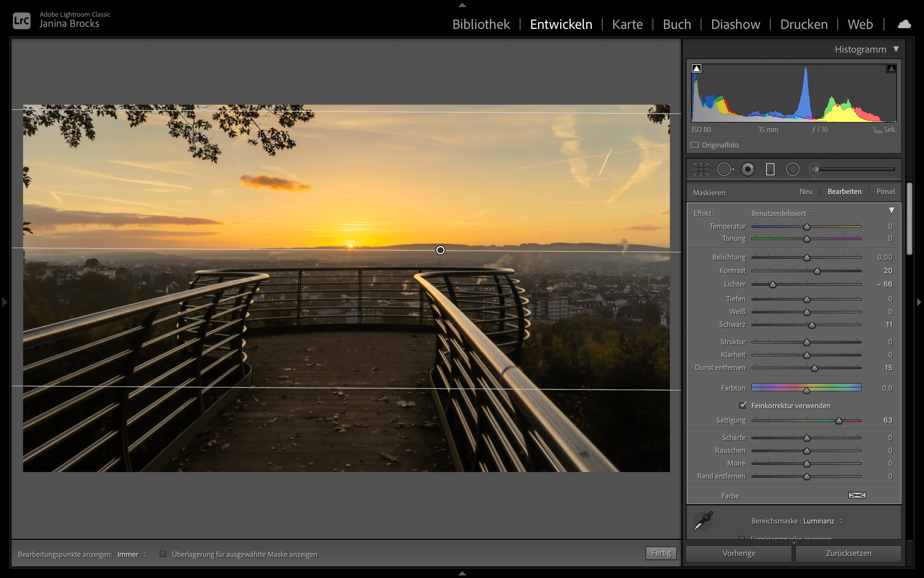Image resolution: width=924 pixels, height=578 pixels.
Task: Click the Kontrast slider handle
Action: pos(817,271)
